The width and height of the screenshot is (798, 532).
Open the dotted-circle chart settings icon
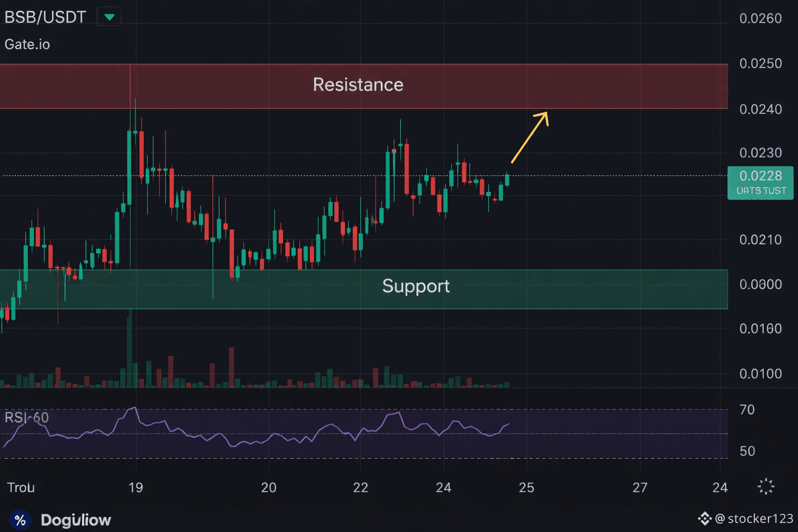click(x=766, y=487)
